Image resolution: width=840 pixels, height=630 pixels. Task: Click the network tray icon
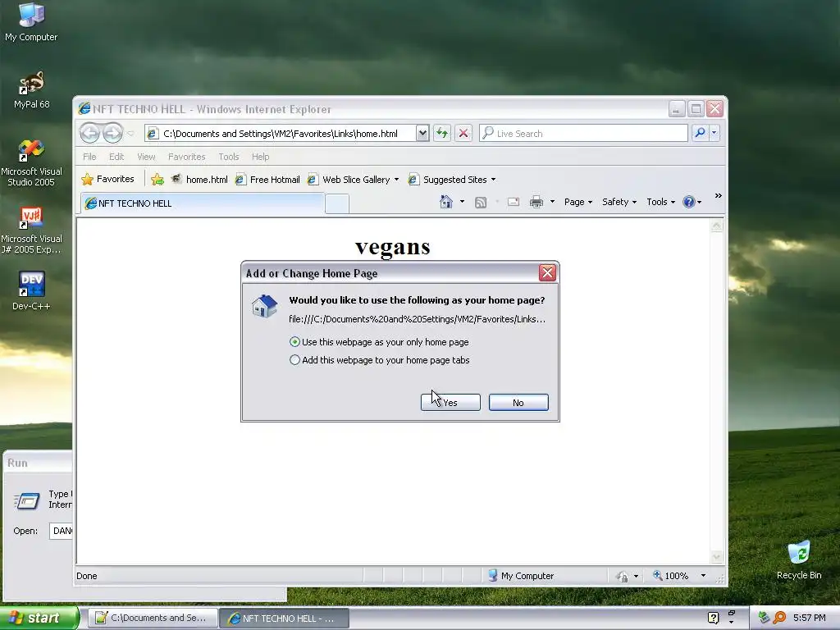point(764,618)
